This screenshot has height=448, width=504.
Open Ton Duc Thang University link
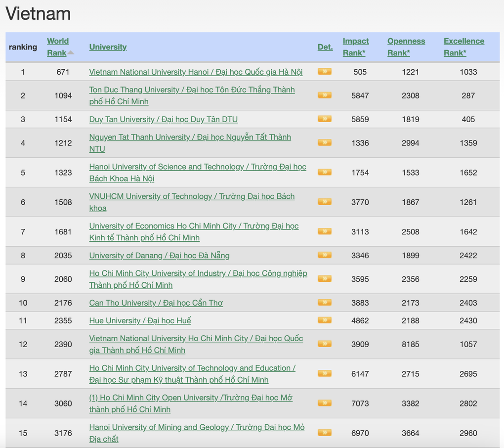[x=192, y=95]
